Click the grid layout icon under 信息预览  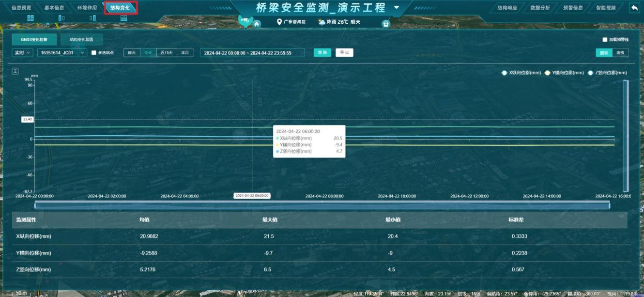(31, 18)
